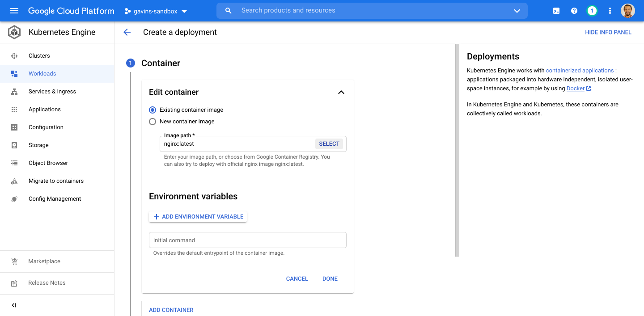Open the Clusters section icon
This screenshot has height=316, width=644.
click(14, 55)
